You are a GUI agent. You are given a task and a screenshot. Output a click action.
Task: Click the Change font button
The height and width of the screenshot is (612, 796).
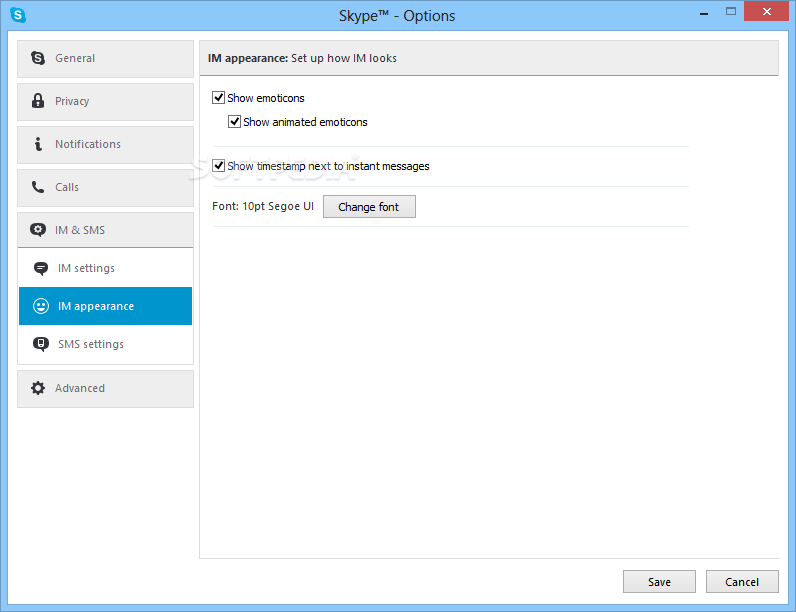tap(369, 207)
